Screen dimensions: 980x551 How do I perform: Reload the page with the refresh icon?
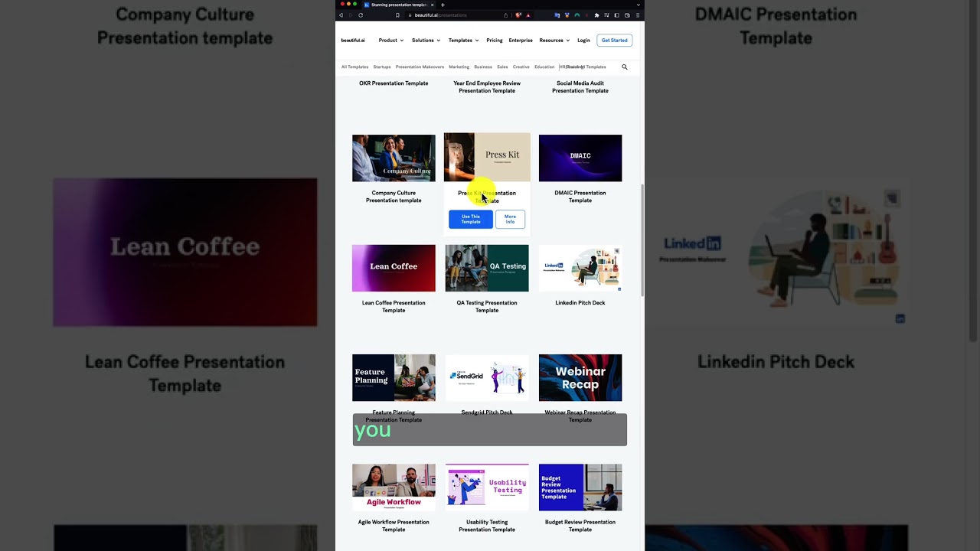(361, 15)
